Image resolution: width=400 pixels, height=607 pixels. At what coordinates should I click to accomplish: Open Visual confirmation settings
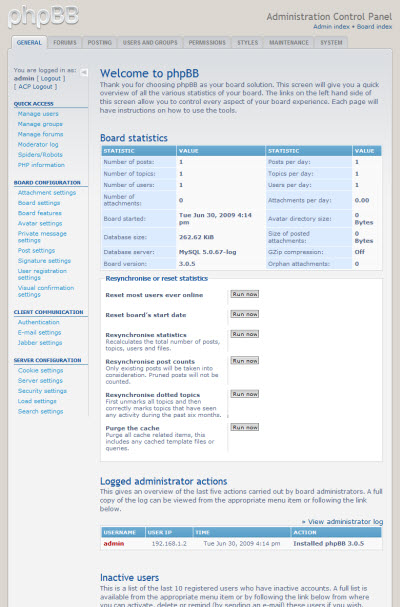pyautogui.click(x=46, y=291)
